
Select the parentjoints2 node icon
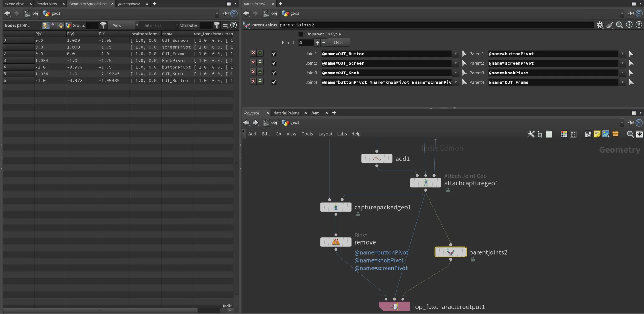tap(450, 252)
